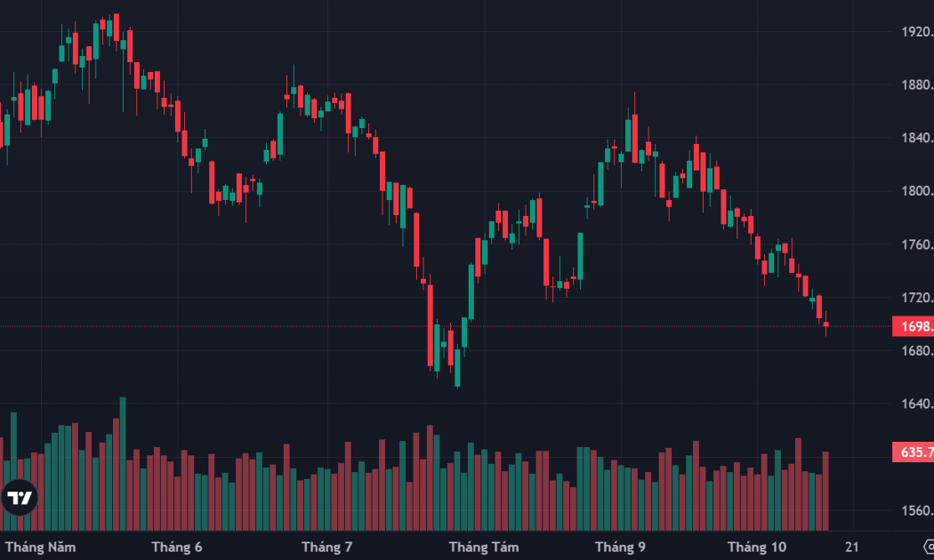
Task: Click the Tháng 6 time axis label
Action: point(176,547)
